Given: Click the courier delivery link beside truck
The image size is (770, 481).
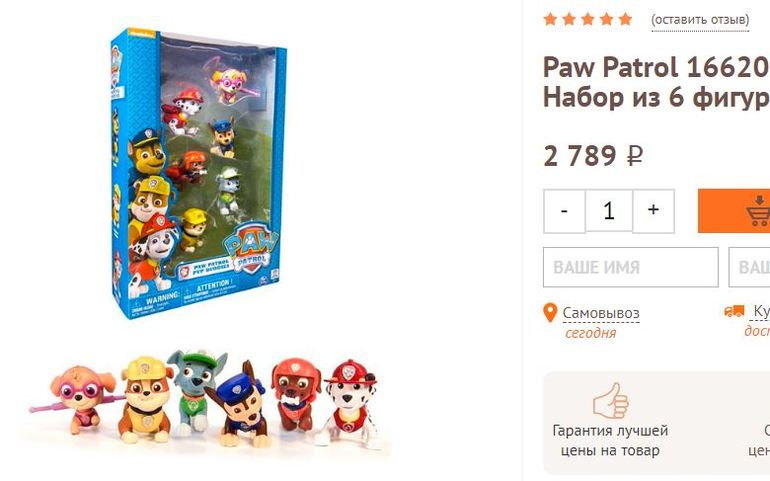Looking at the screenshot, I should point(761,311).
